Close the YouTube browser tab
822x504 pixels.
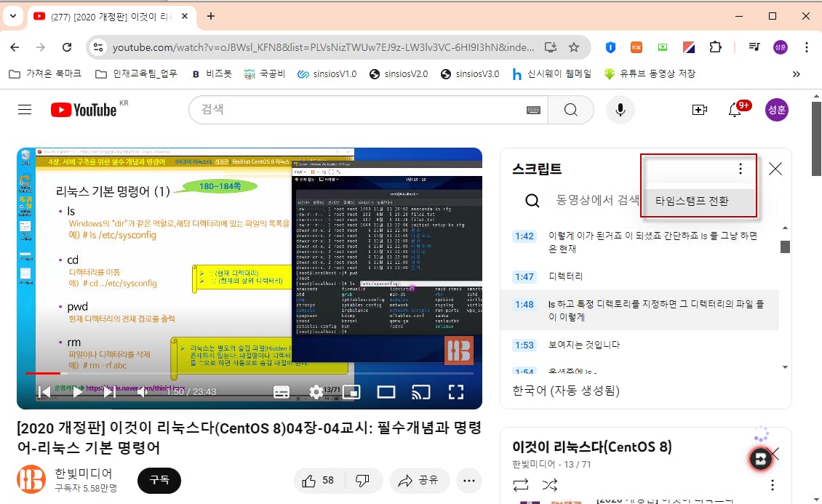(185, 16)
